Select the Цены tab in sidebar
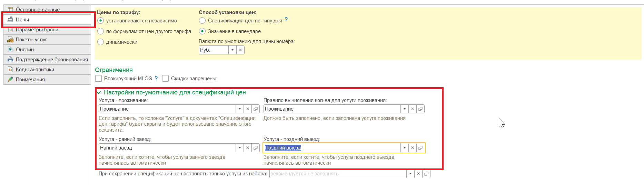 47,20
